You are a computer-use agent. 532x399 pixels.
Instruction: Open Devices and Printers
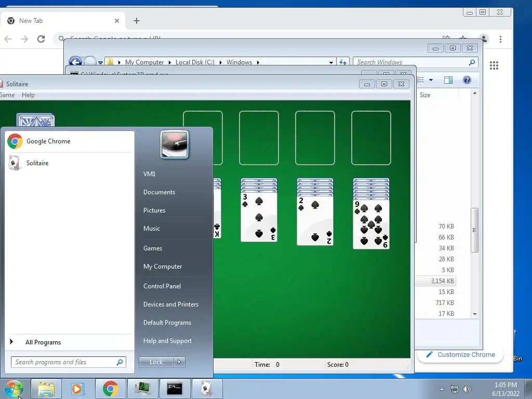(x=170, y=304)
